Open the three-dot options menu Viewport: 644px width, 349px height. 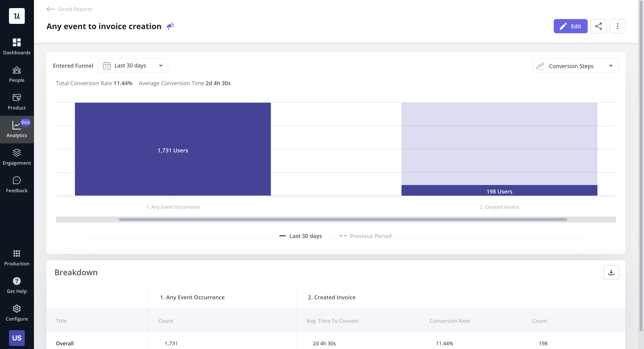617,26
